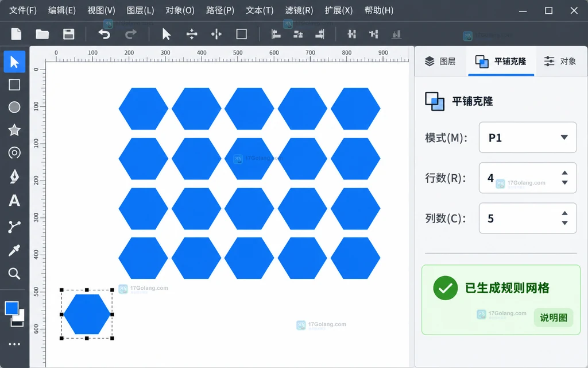This screenshot has height=368, width=588.
Task: Click the second distribute spacing icon
Action: point(373,34)
